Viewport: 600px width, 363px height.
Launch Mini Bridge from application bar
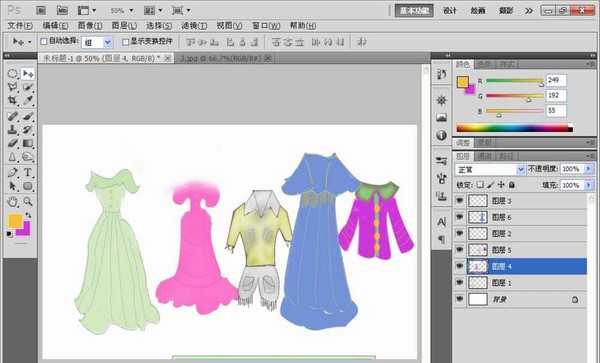[x=62, y=10]
